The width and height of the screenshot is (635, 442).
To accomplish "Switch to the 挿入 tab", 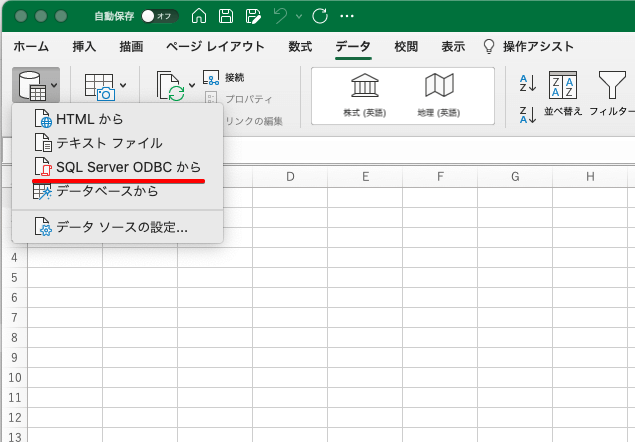I will 84,47.
